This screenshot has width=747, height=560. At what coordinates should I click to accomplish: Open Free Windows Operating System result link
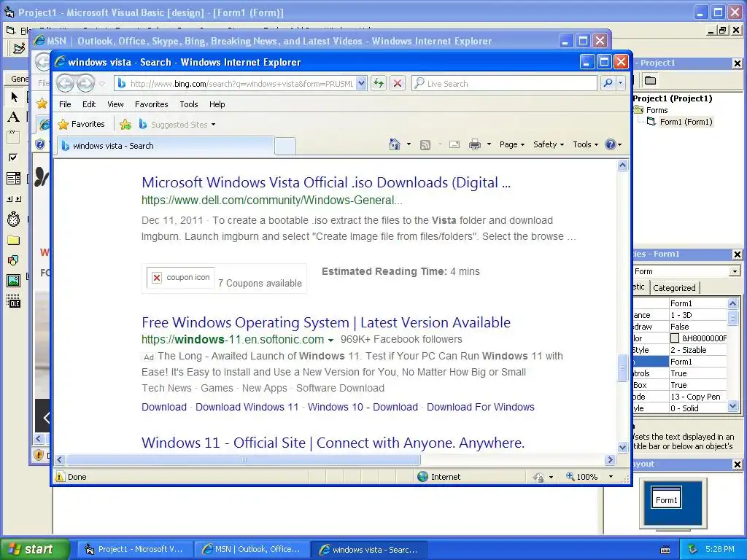coord(326,322)
